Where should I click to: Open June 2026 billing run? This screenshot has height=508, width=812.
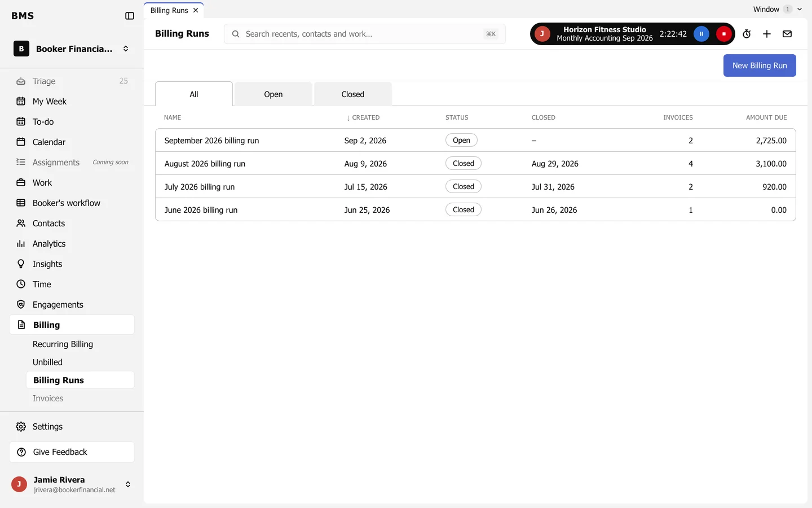point(475,210)
